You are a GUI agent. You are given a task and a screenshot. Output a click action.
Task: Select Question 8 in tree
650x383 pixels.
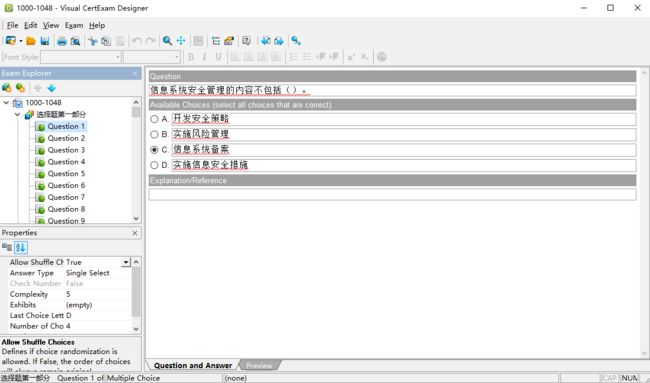66,209
